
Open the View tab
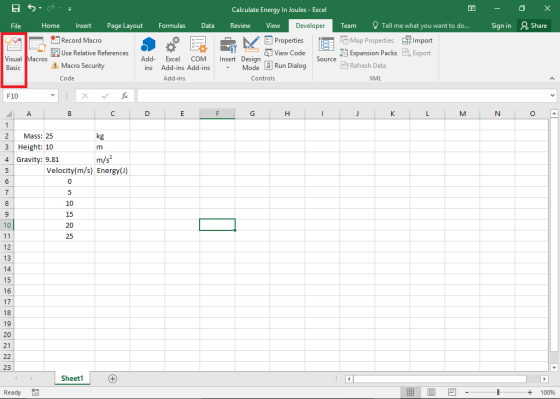[273, 26]
